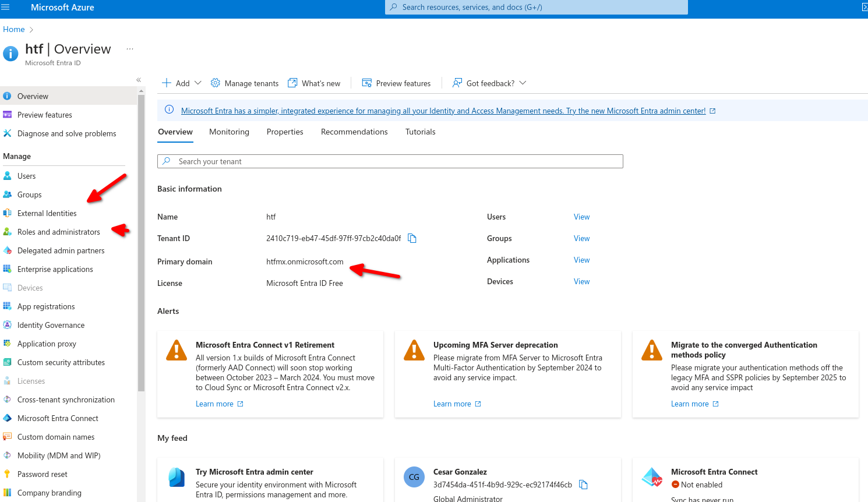
Task: Expand the Got feedback dropdown
Action: pos(523,83)
